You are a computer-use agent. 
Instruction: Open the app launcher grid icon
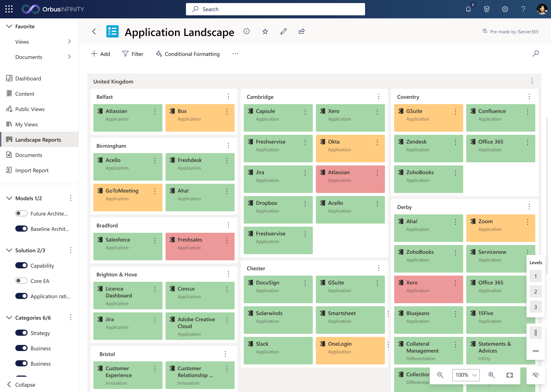pyautogui.click(x=9, y=9)
